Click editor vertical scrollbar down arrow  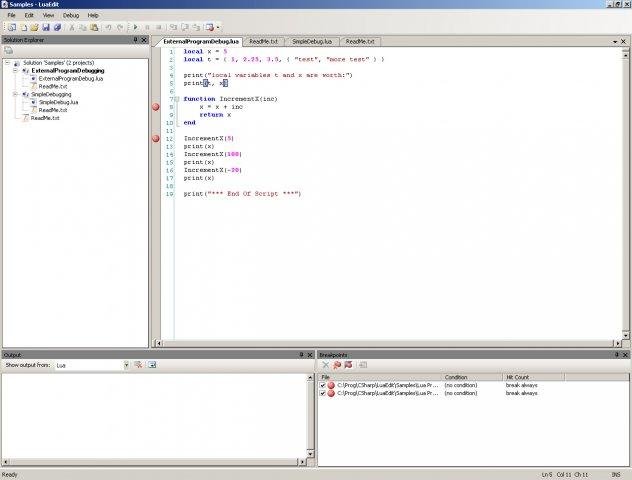pos(626,335)
